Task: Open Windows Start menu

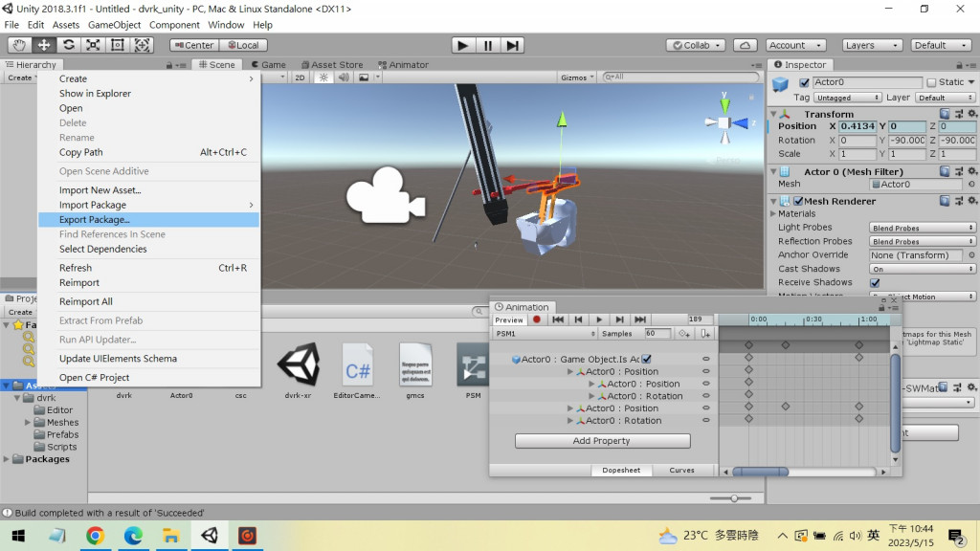Action: click(18, 536)
